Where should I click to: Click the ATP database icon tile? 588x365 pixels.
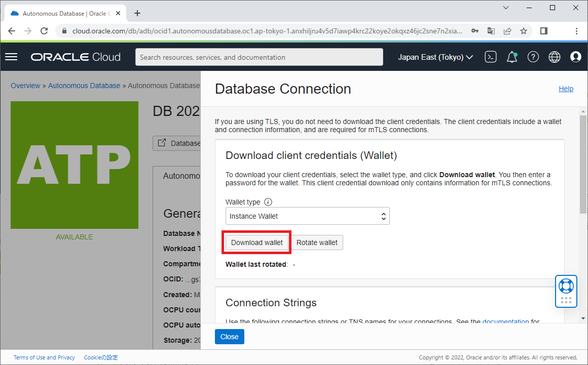click(74, 165)
